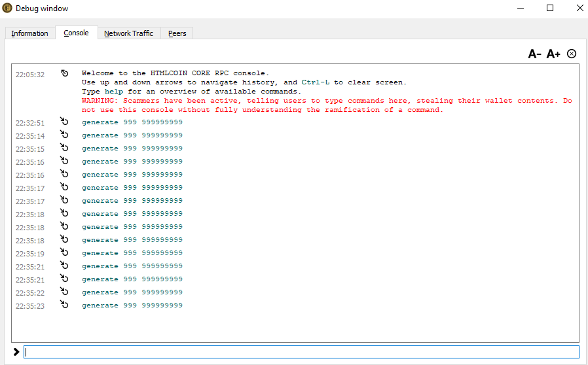Image resolution: width=588 pixels, height=365 pixels.
Task: Click the timestamp 22:32:51
Action: pyautogui.click(x=30, y=123)
